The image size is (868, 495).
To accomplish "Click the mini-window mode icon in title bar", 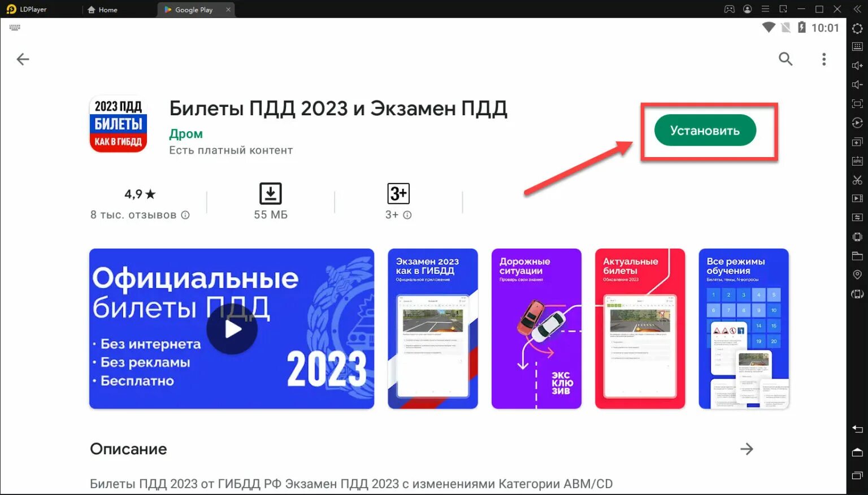I will [x=783, y=9].
